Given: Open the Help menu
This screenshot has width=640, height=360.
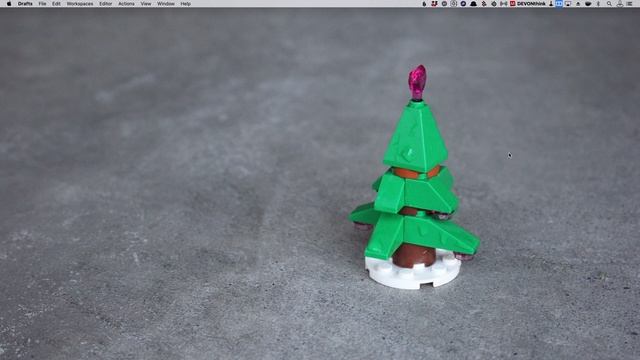Looking at the screenshot, I should point(186,4).
